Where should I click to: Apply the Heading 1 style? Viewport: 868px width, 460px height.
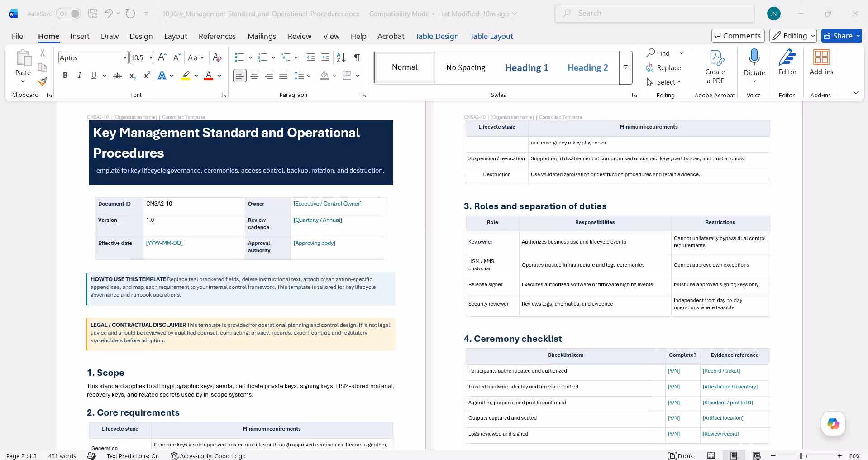tap(527, 67)
